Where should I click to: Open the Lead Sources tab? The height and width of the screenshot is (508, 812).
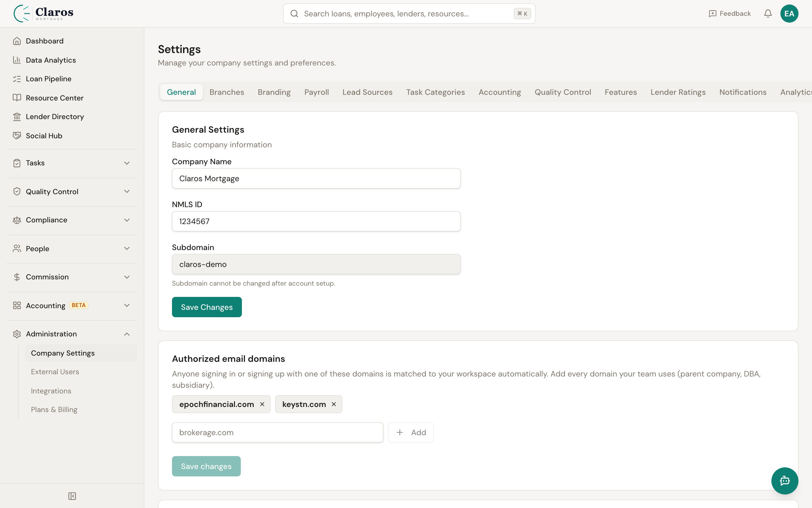click(367, 92)
